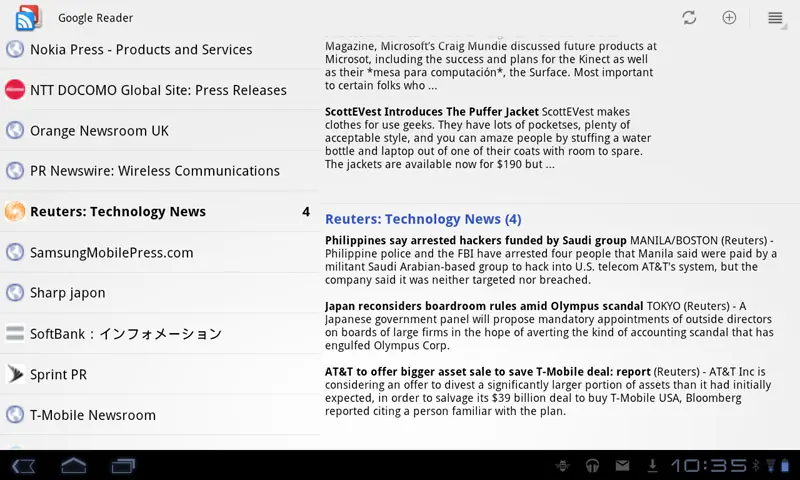Open the Microsoft Craig Mundie article excerpt
Screen dimensions: 800x480
[x=491, y=66]
